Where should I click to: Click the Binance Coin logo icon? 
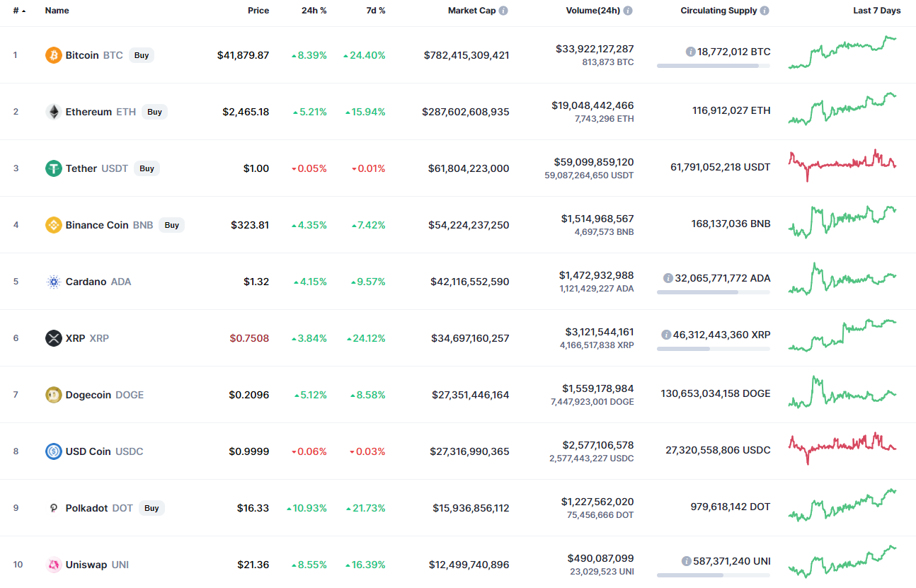click(x=54, y=225)
